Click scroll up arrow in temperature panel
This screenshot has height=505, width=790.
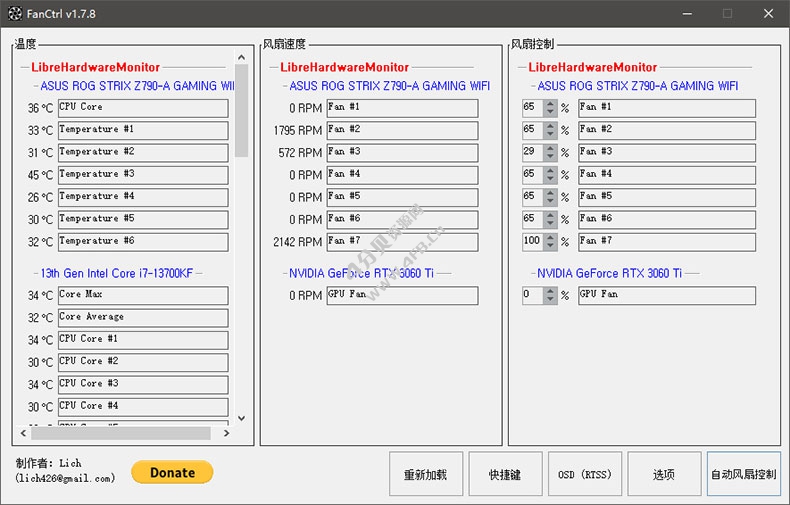click(x=241, y=57)
